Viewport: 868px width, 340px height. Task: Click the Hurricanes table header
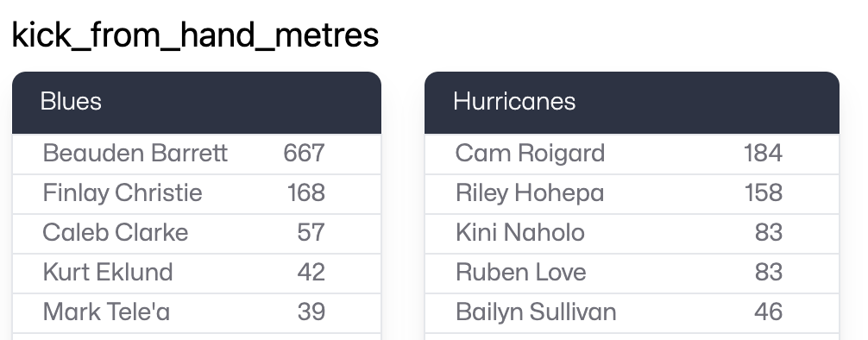click(632, 103)
